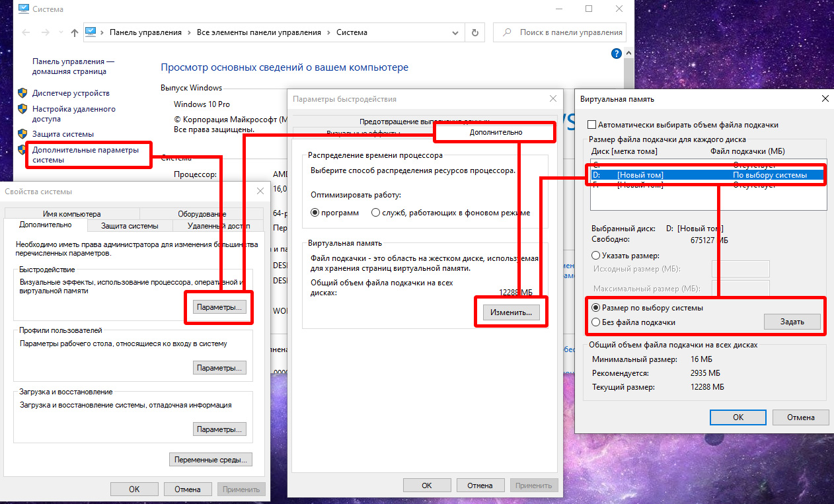The height and width of the screenshot is (504, 834).
Task: Click the Файл подкачки (МБ) column header
Action: [747, 151]
